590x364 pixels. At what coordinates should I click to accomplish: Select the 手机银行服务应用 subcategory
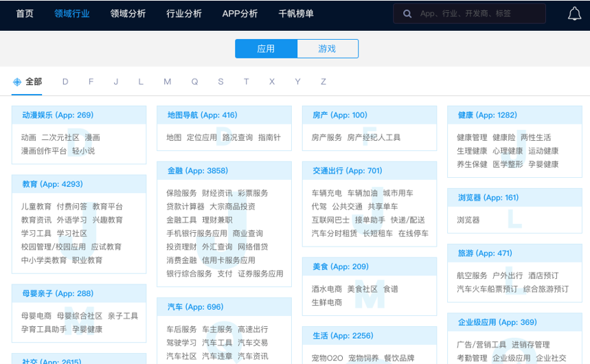click(197, 234)
